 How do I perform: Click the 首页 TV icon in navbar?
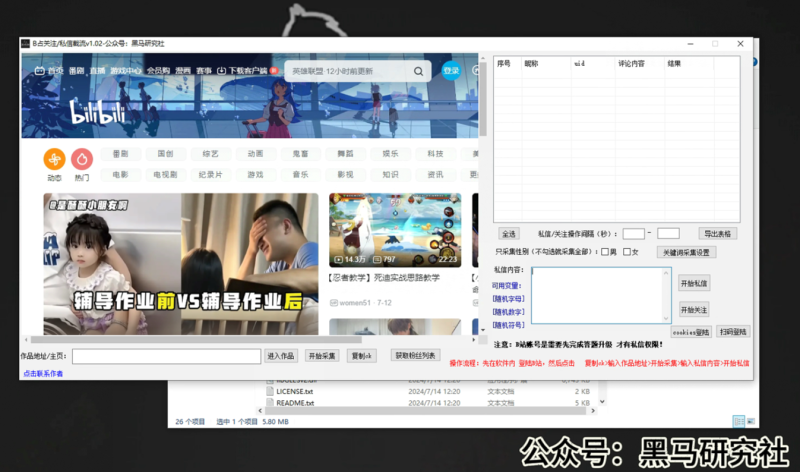[40, 71]
